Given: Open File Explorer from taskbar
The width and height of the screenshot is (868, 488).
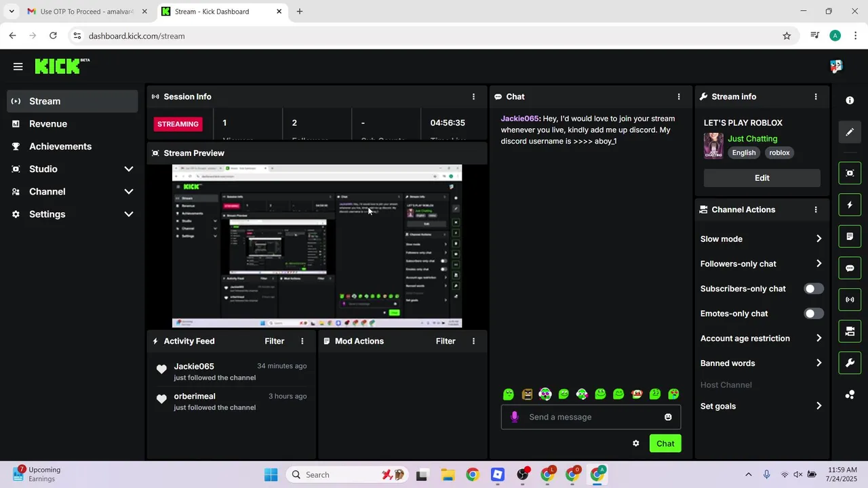Looking at the screenshot, I should click(448, 474).
